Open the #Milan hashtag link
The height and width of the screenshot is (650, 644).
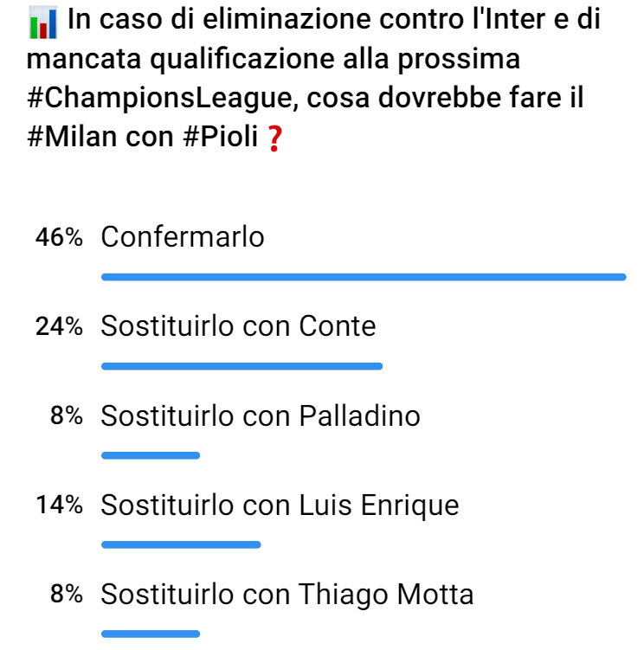click(70, 137)
